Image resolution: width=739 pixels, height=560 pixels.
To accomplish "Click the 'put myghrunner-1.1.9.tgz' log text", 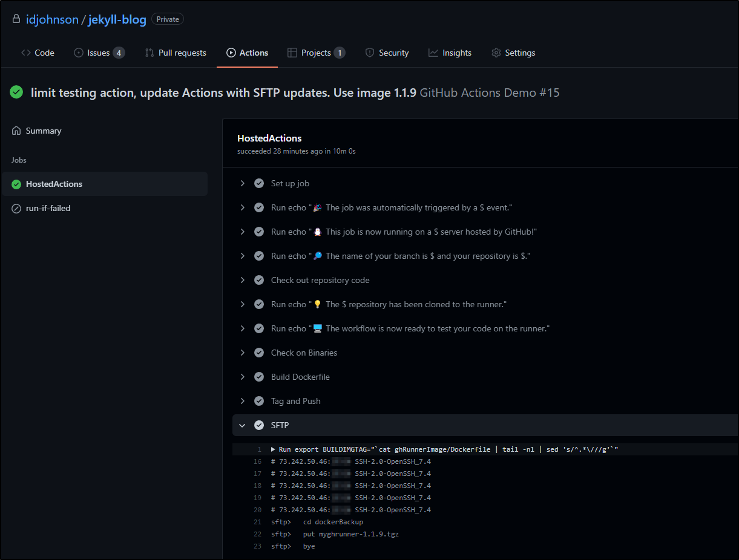I will (x=351, y=534).
